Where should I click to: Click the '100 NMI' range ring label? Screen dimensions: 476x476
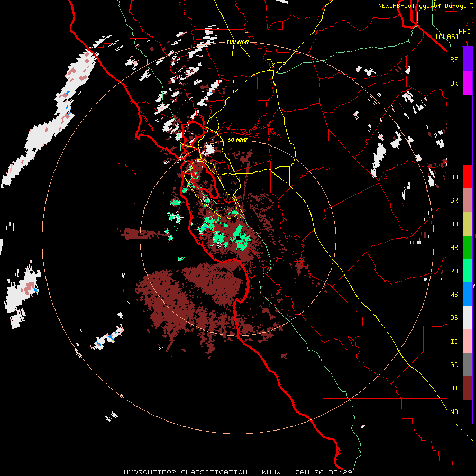237,42
